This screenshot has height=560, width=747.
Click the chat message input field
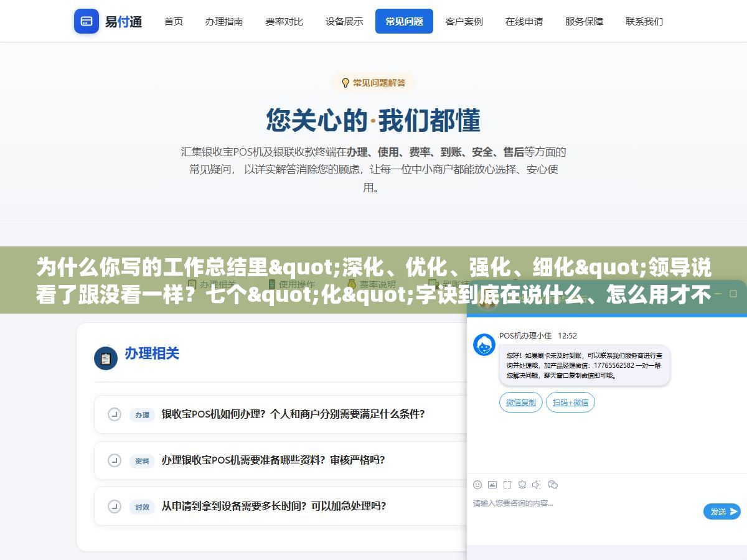[x=585, y=503]
